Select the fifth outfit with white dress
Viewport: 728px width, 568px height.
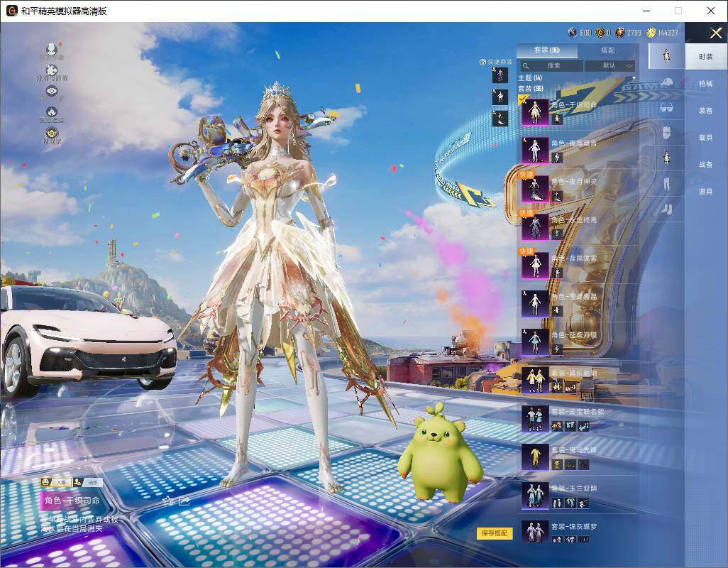pyautogui.click(x=535, y=266)
